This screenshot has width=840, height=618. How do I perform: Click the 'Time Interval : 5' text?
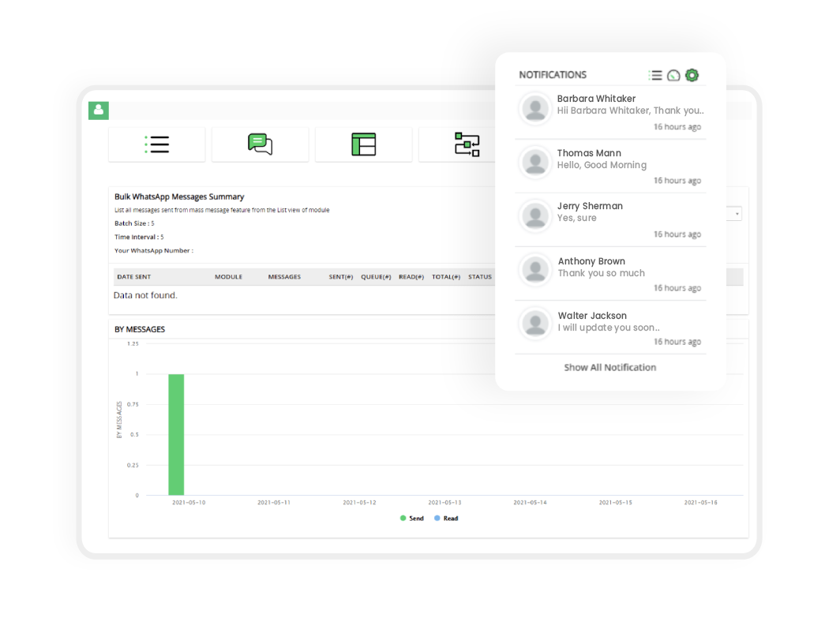click(x=139, y=237)
